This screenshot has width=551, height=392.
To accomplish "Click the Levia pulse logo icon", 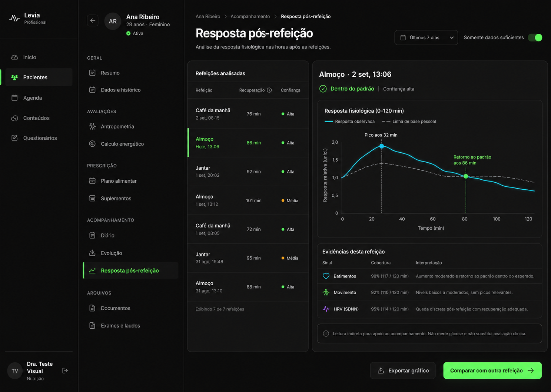I will (x=14, y=18).
